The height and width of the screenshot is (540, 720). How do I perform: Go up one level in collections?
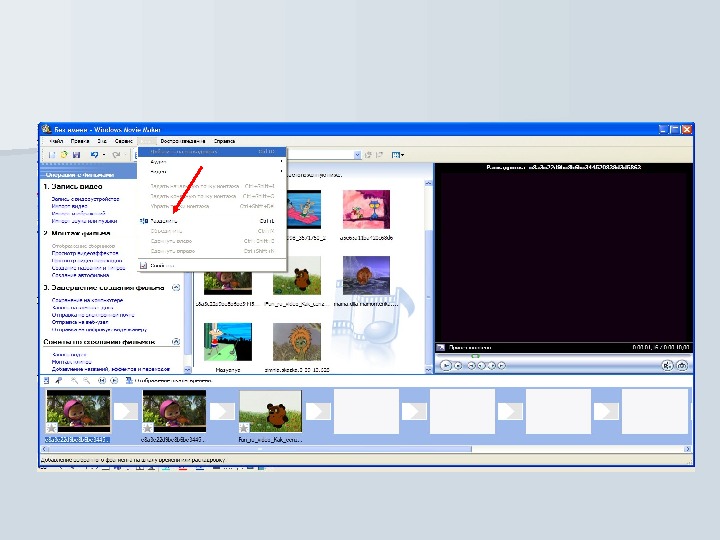tap(368, 155)
